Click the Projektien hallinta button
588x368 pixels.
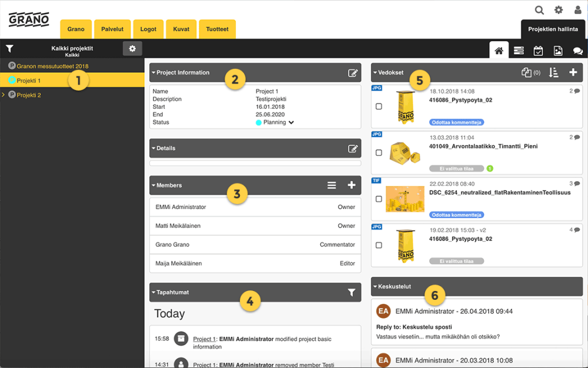tap(553, 29)
